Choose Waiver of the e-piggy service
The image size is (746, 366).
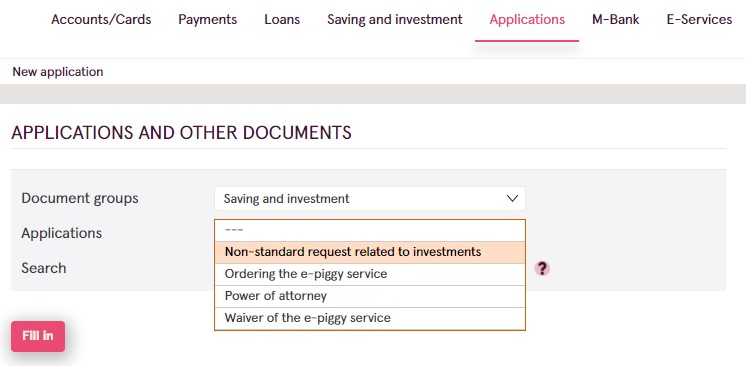(370, 318)
